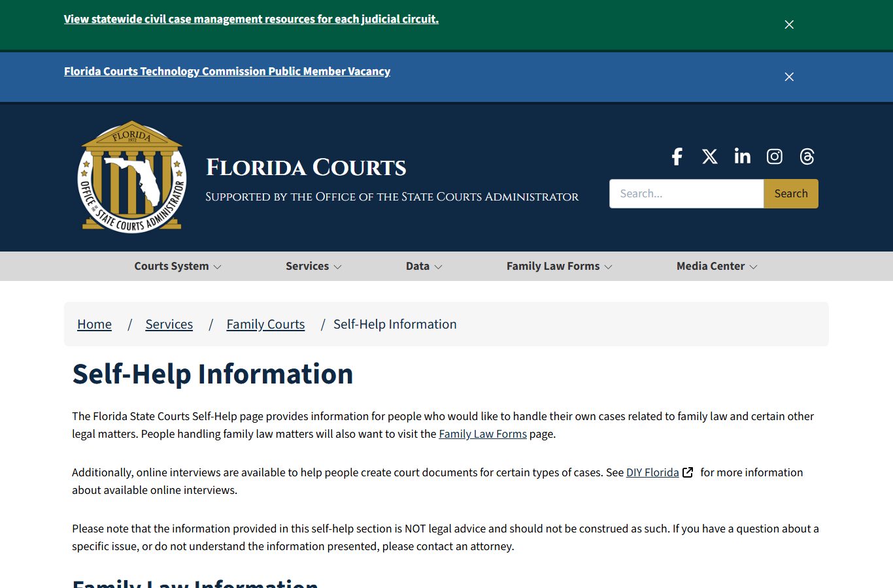This screenshot has width=893, height=588.
Task: Dismiss the green civil case management banner
Action: coord(789,24)
